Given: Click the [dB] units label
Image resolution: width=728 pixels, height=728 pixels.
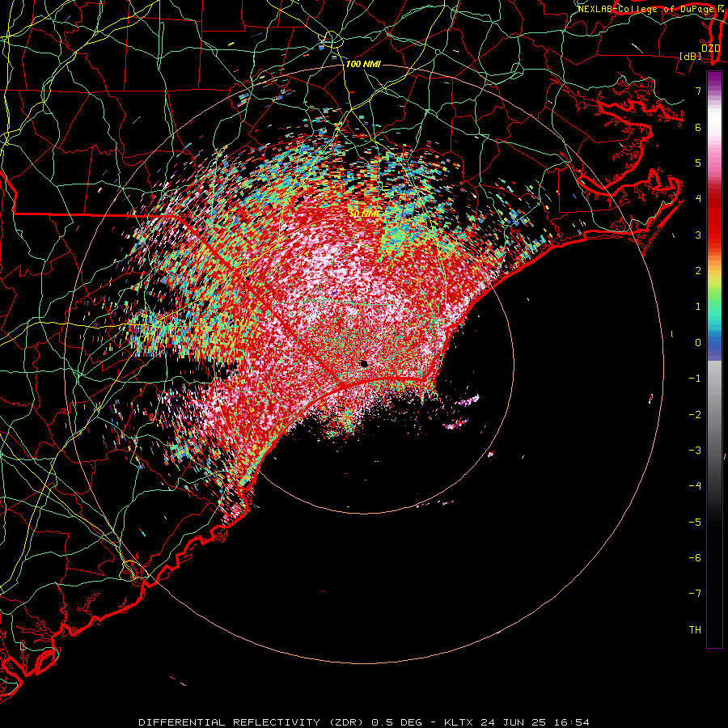Looking at the screenshot, I should click(x=691, y=57).
